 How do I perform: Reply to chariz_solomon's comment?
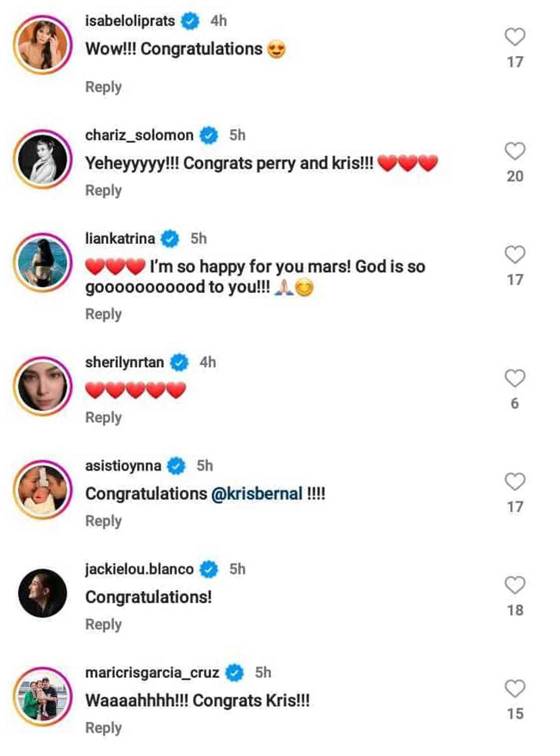coord(103,190)
